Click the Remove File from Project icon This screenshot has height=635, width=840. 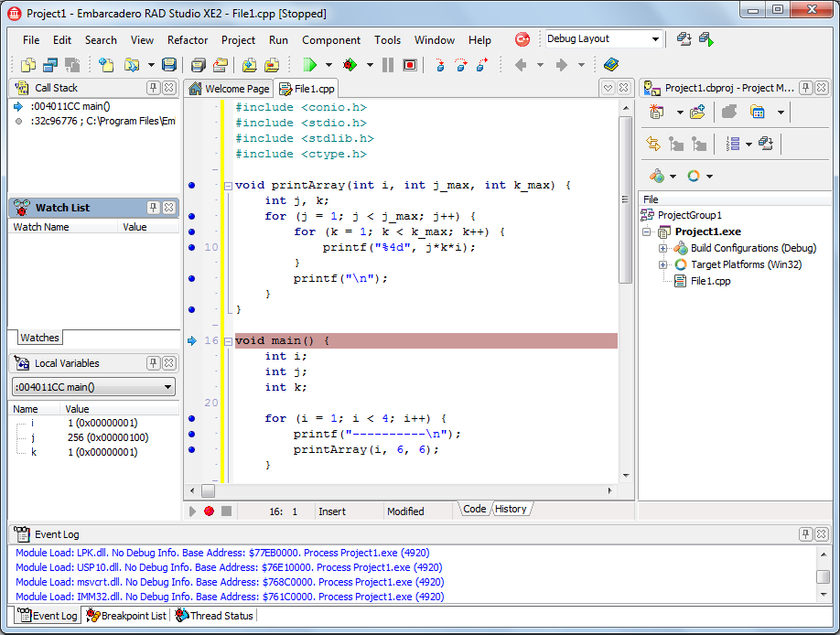pyautogui.click(x=272, y=65)
